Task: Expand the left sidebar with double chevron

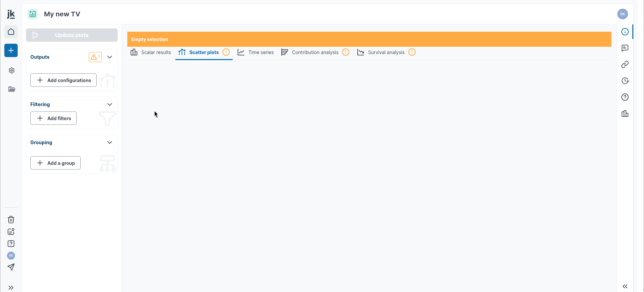Action: tap(11, 288)
